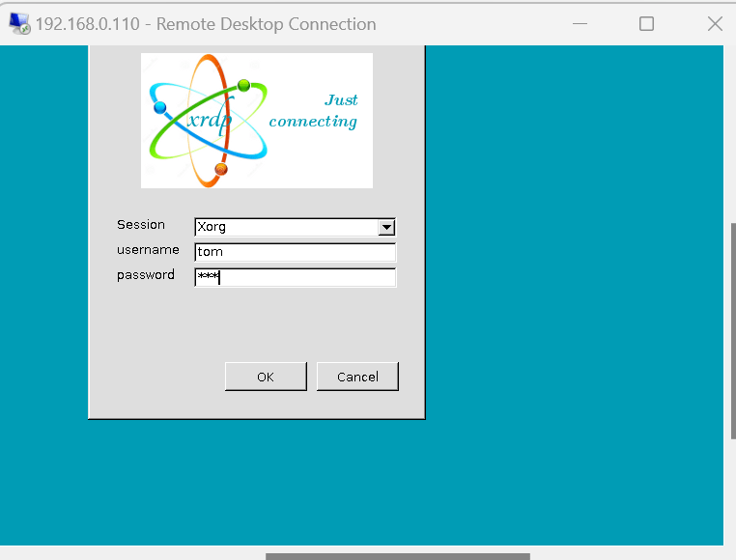Image resolution: width=736 pixels, height=560 pixels.
Task: Click the orange sphere in the xrdp logo
Action: (x=221, y=170)
